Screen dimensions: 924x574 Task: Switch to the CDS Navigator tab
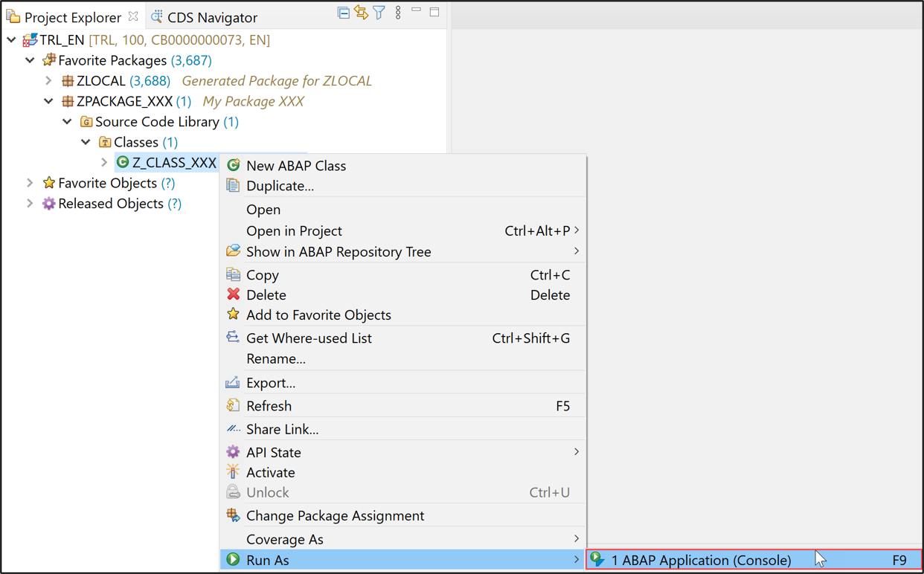(204, 17)
